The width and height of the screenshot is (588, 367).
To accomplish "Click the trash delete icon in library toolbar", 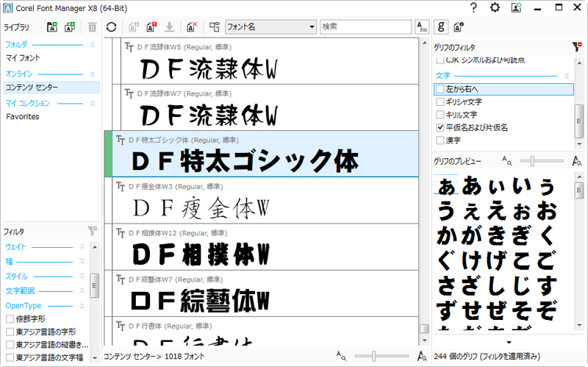I will click(x=92, y=27).
